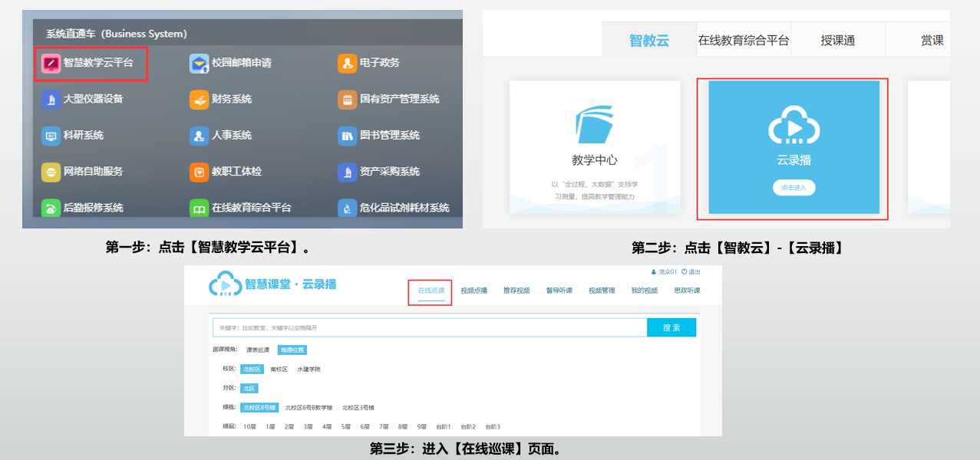Select 北校区3号楼 building filter
Viewport: 980px width, 460px height.
pos(358,408)
